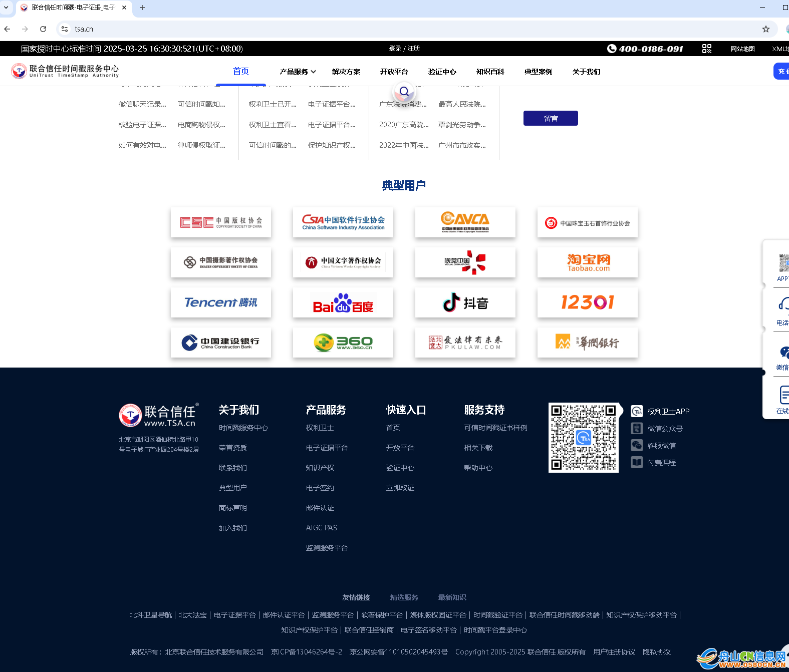Bookmark this page with star icon

(766, 29)
